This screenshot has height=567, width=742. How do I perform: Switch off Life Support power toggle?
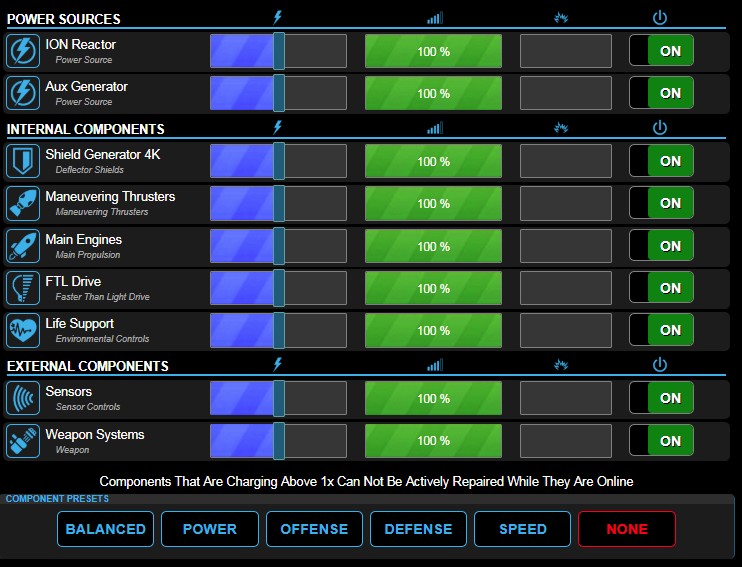[x=661, y=330]
